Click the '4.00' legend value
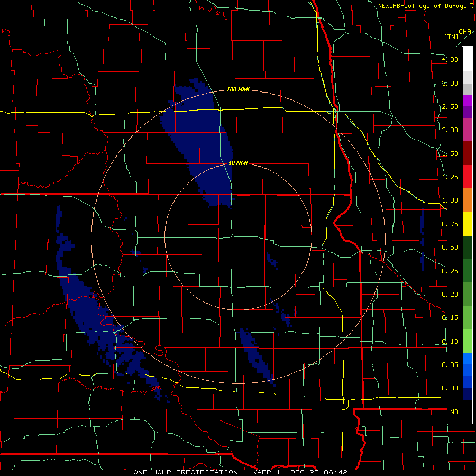Viewport: 476px width, 476px height. click(450, 59)
